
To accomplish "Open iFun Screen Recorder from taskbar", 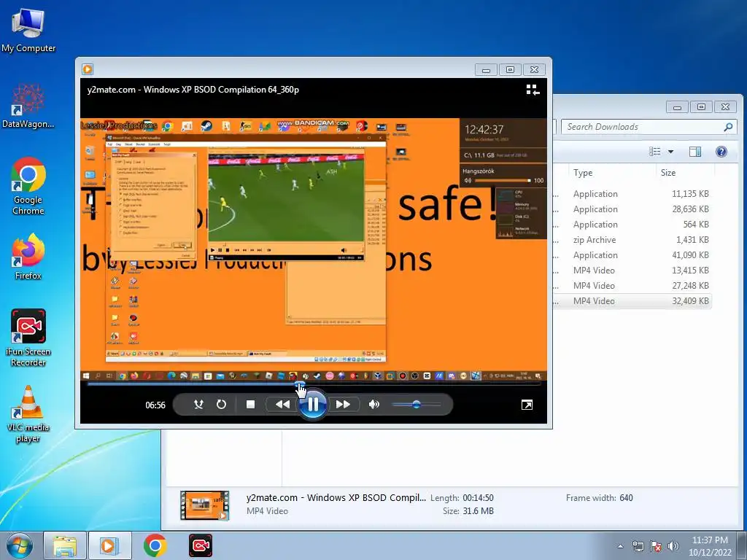I will click(x=201, y=545).
